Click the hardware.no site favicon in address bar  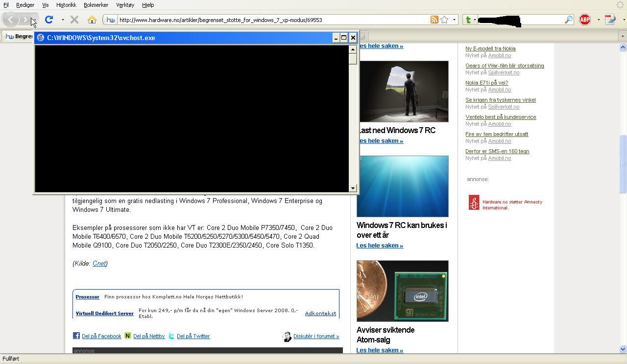click(x=111, y=20)
